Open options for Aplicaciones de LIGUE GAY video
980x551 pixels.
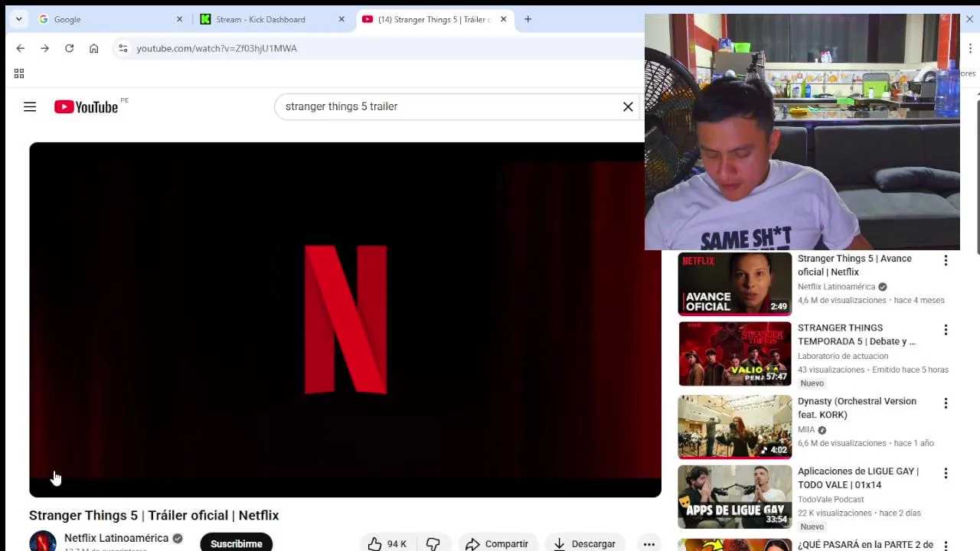tap(946, 474)
